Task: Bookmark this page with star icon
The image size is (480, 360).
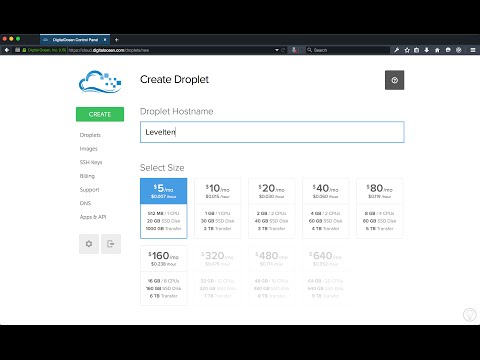Action: pos(407,50)
